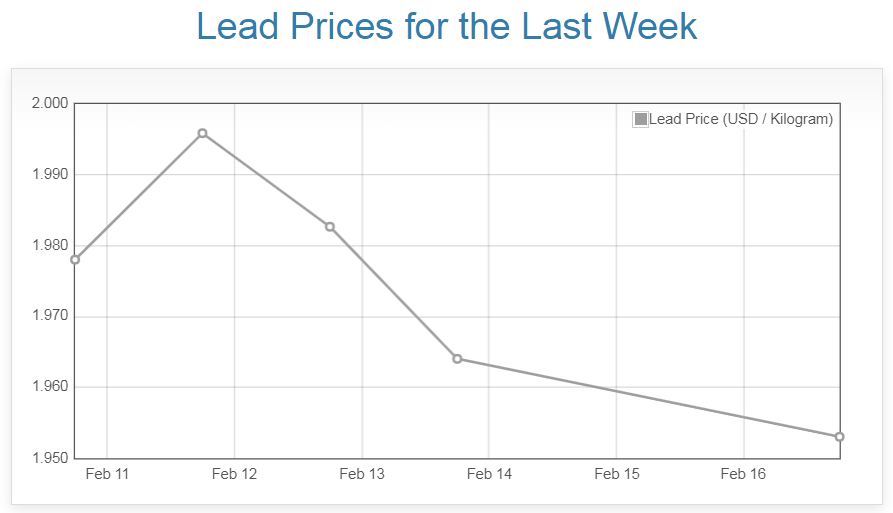Select the data point near 1.964
The width and height of the screenshot is (893, 513).
[457, 359]
